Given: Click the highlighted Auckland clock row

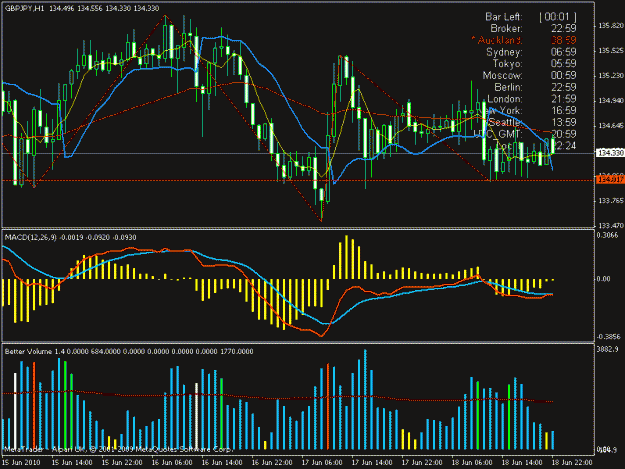Looking at the screenshot, I should point(523,40).
